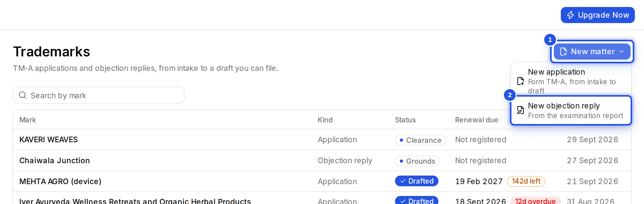The image size is (644, 204).
Task: Click the Upgrade Now button
Action: pyautogui.click(x=598, y=15)
